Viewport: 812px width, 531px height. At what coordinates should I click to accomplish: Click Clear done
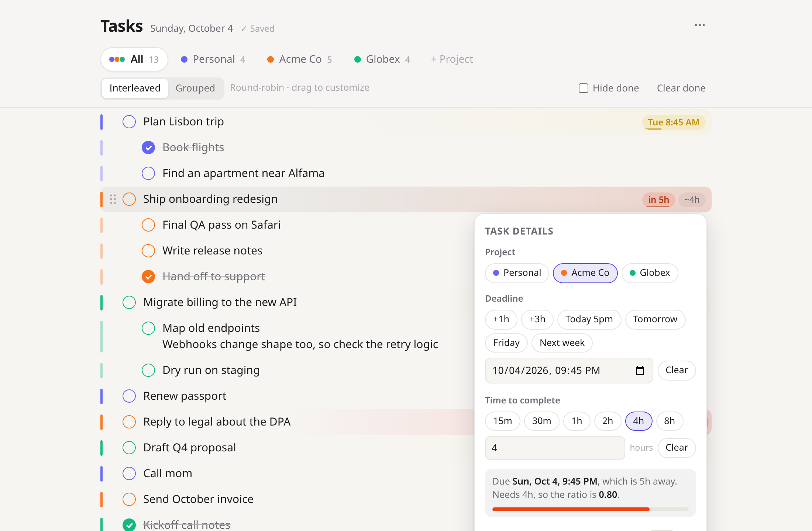tap(681, 88)
